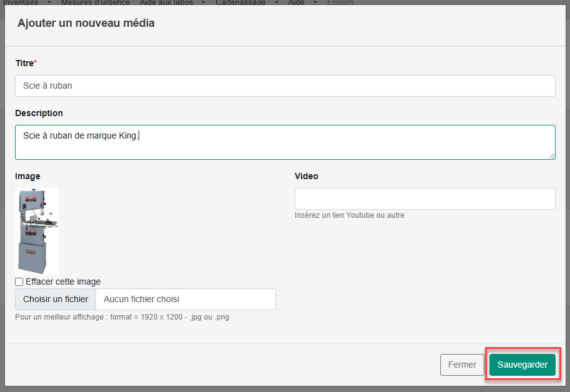Save the media with the Sauvegarder button

point(522,365)
